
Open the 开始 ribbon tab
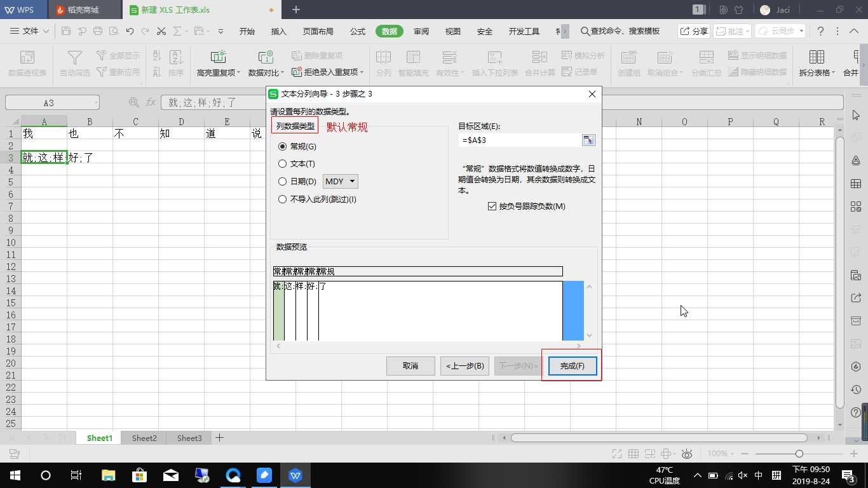pos(247,31)
